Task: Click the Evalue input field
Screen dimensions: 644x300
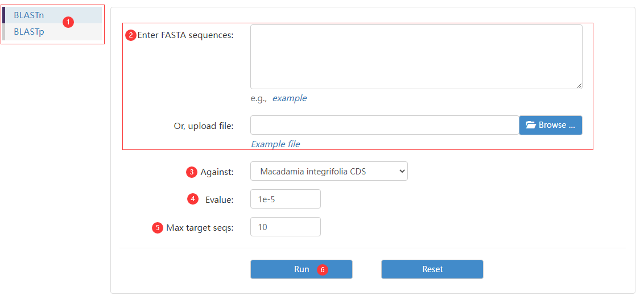Action: [286, 199]
